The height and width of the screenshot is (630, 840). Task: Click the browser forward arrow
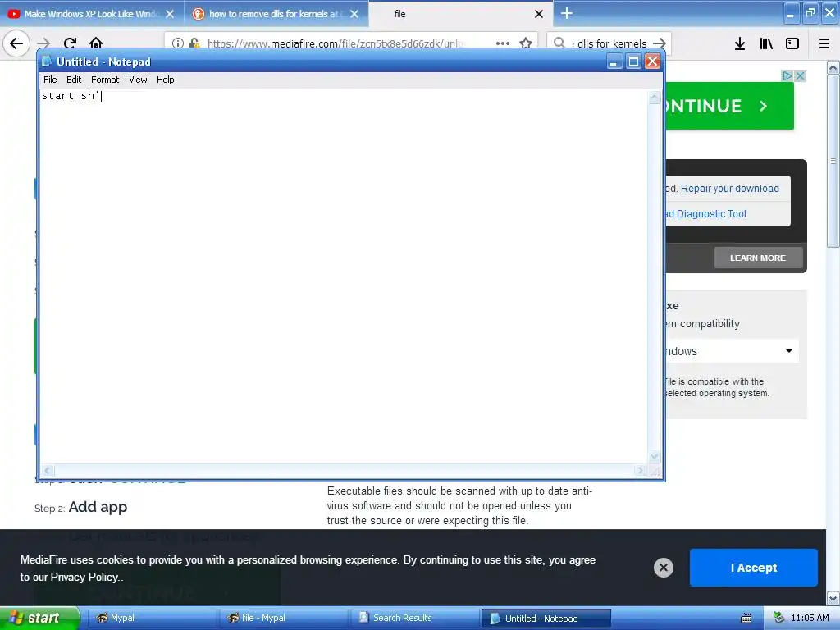pyautogui.click(x=43, y=43)
